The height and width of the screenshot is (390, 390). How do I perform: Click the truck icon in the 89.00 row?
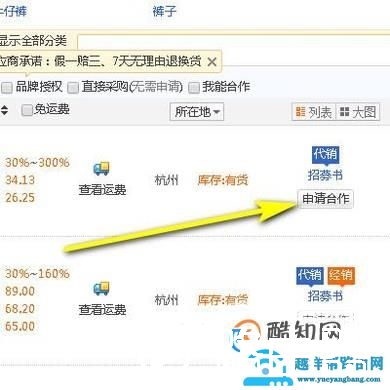point(101,289)
